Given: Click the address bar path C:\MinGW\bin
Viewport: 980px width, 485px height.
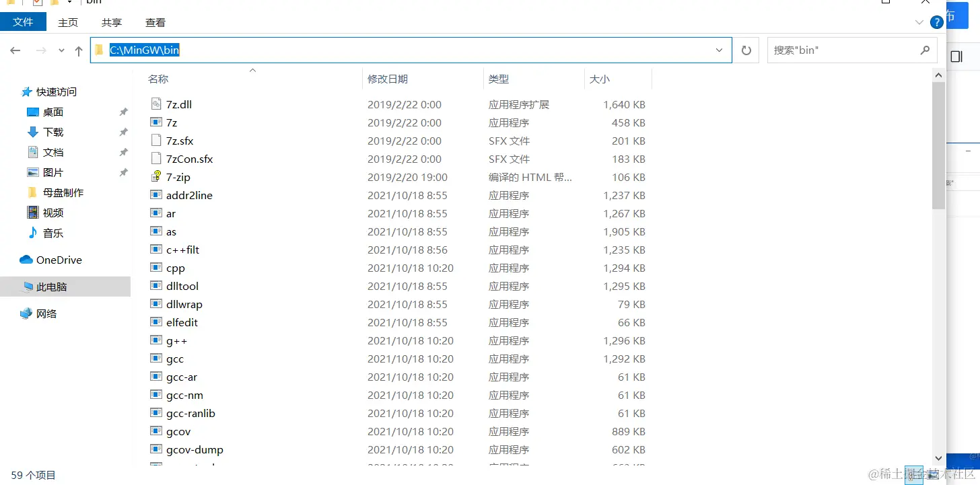Looking at the screenshot, I should 145,50.
